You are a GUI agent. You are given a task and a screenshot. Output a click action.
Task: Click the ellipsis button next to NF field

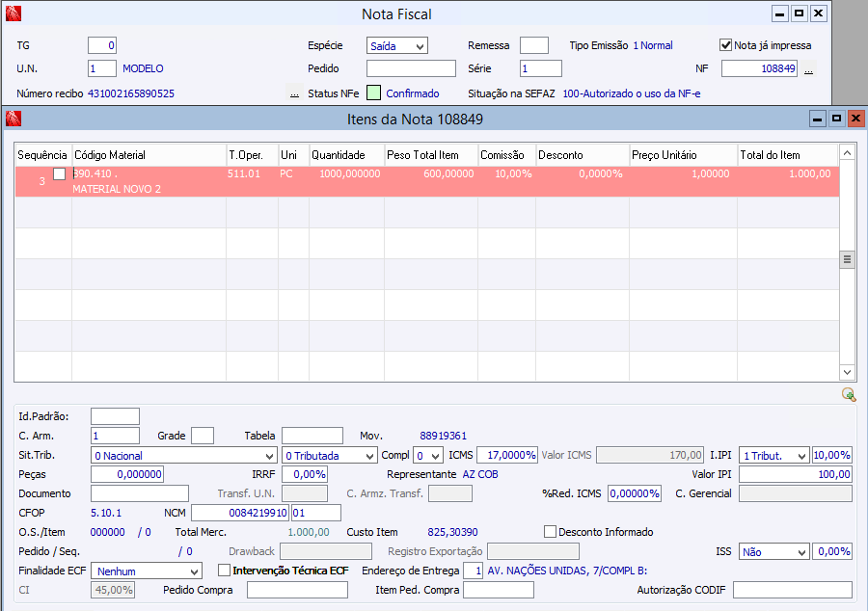(x=809, y=69)
